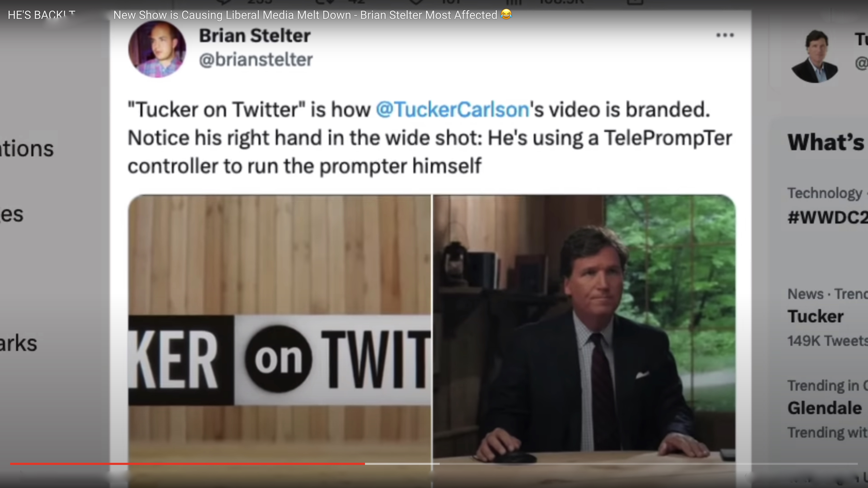
Task: Click Brian Stelter's round profile avatar
Action: pyautogui.click(x=157, y=49)
